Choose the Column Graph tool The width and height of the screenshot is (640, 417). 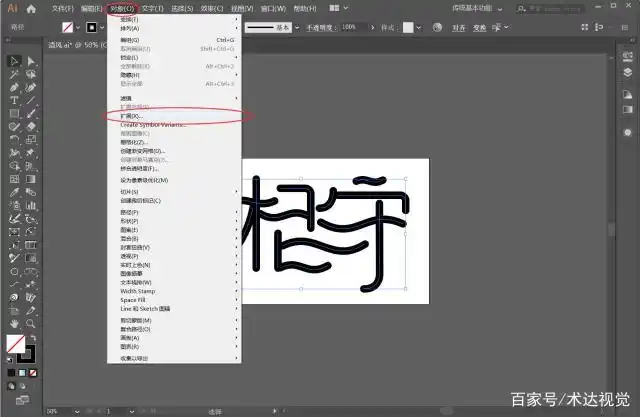coord(31,205)
